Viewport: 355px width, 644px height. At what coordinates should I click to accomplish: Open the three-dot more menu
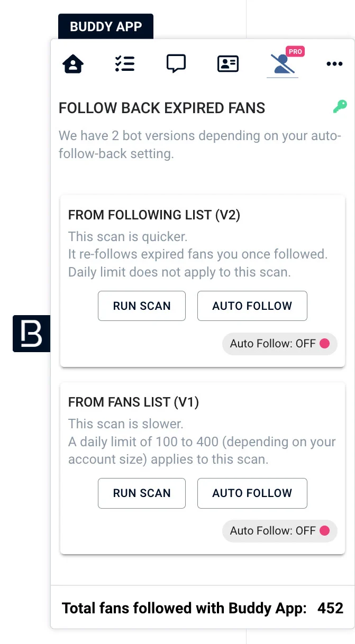tap(334, 64)
